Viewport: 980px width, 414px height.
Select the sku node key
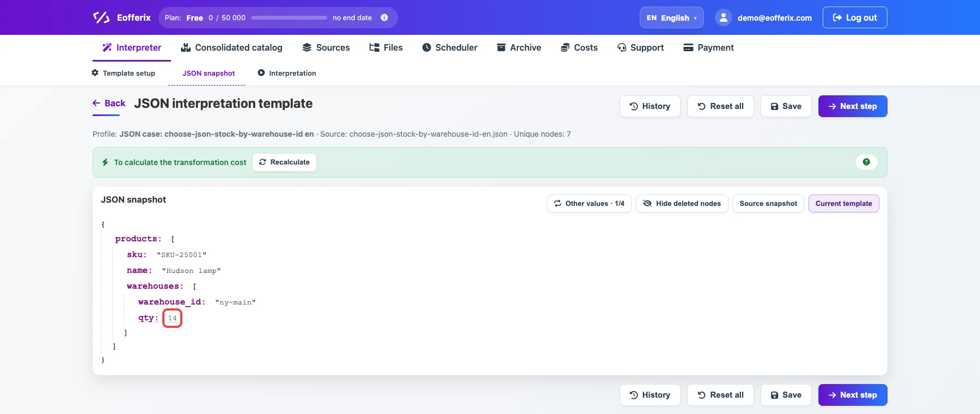(137, 254)
